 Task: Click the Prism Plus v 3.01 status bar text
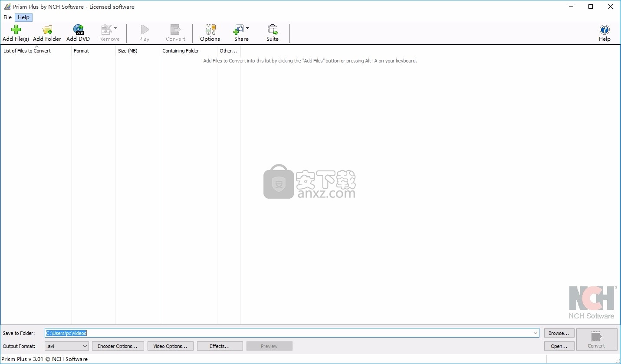point(45,359)
